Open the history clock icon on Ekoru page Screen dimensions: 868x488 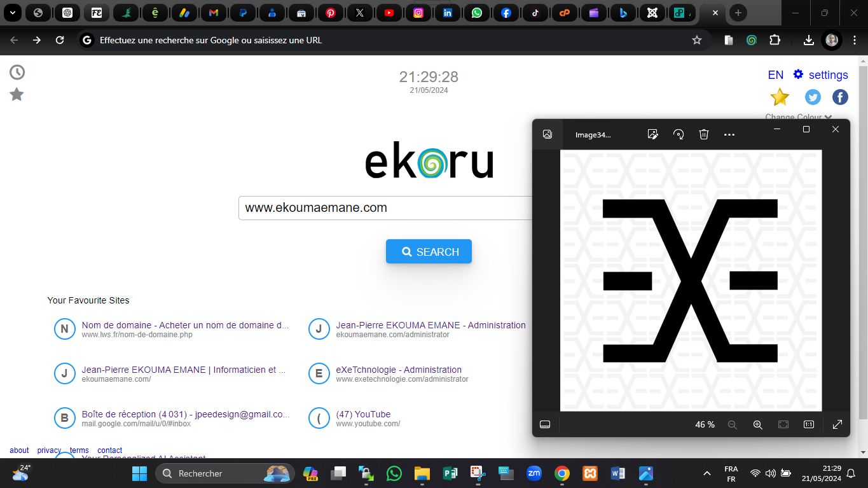pyautogui.click(x=17, y=73)
